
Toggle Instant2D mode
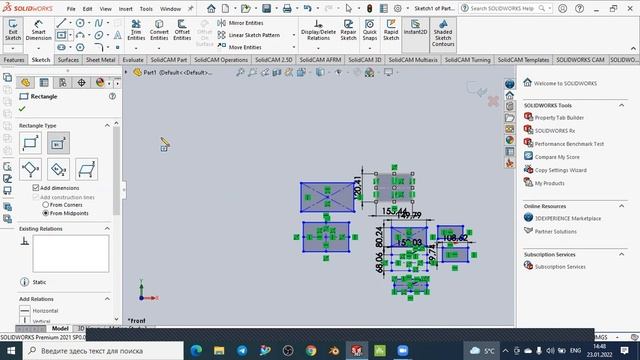click(x=415, y=27)
